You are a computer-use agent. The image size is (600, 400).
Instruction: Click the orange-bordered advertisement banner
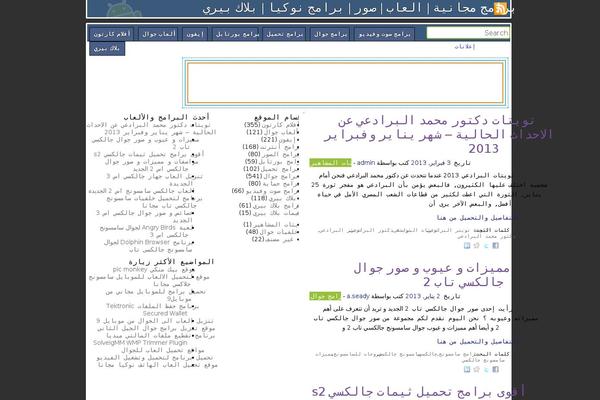pos(345,83)
